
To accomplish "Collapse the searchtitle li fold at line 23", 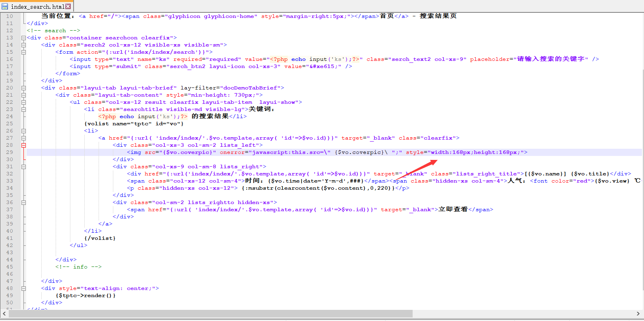I will tap(23, 109).
